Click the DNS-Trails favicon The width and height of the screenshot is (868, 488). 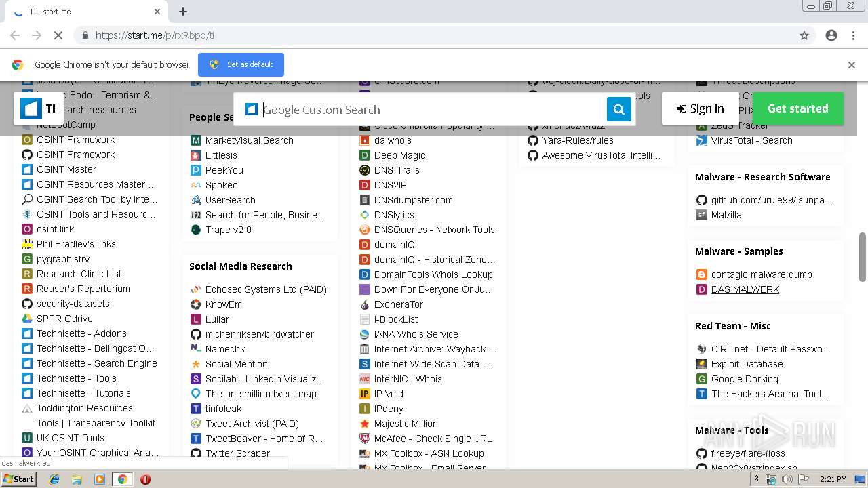(364, 170)
